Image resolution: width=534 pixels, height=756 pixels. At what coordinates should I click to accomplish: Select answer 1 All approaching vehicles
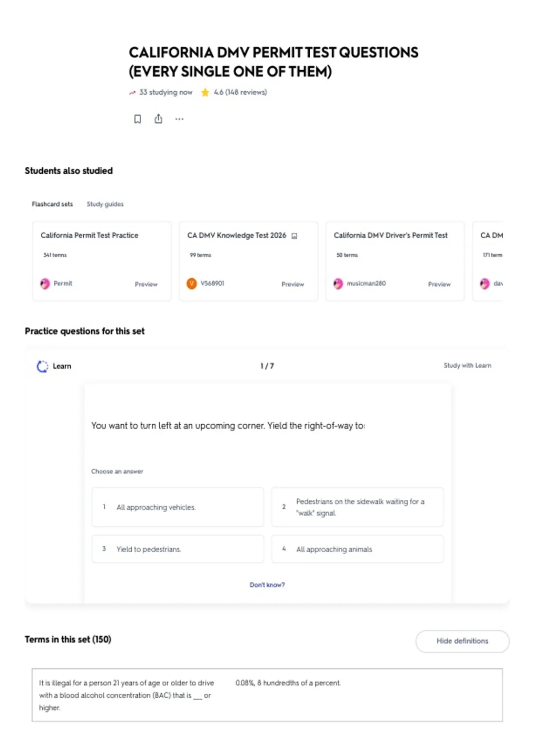[x=178, y=507]
